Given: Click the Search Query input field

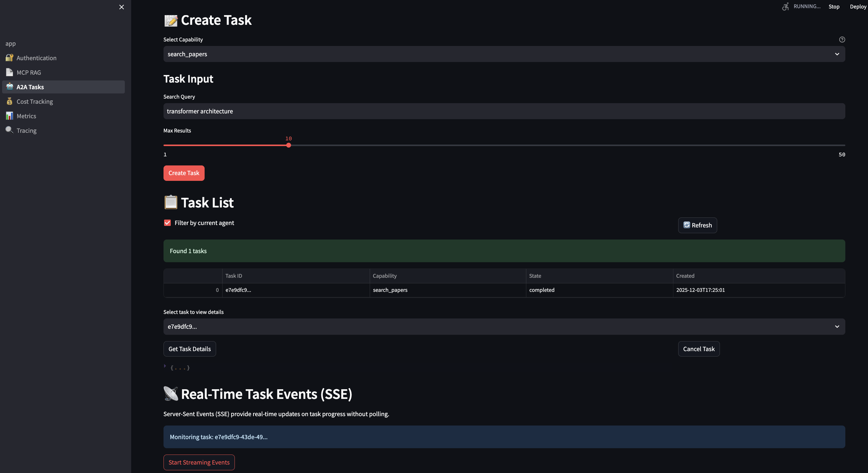Looking at the screenshot, I should 504,111.
